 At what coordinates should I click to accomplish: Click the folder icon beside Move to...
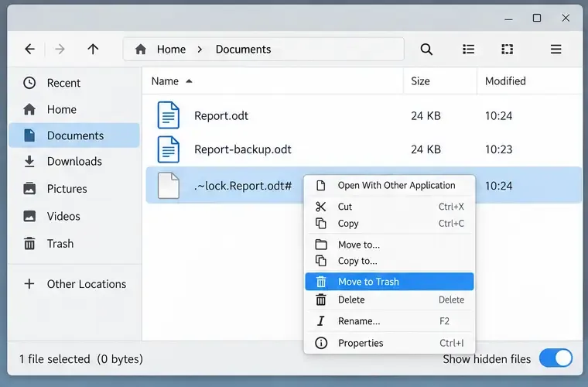(x=321, y=245)
